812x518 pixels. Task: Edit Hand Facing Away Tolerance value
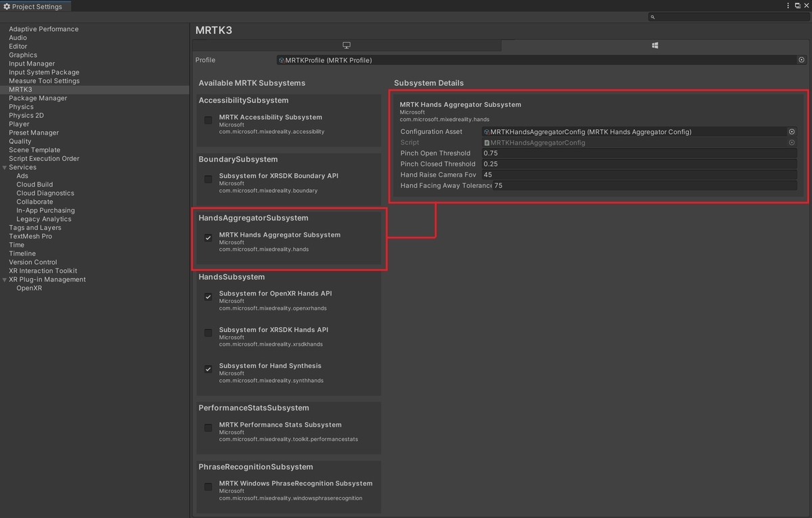point(645,186)
